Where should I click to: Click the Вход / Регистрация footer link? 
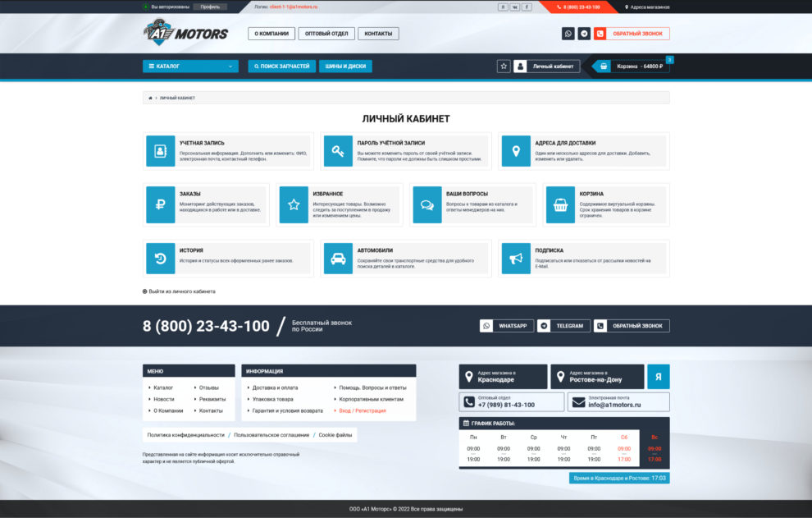[362, 410]
